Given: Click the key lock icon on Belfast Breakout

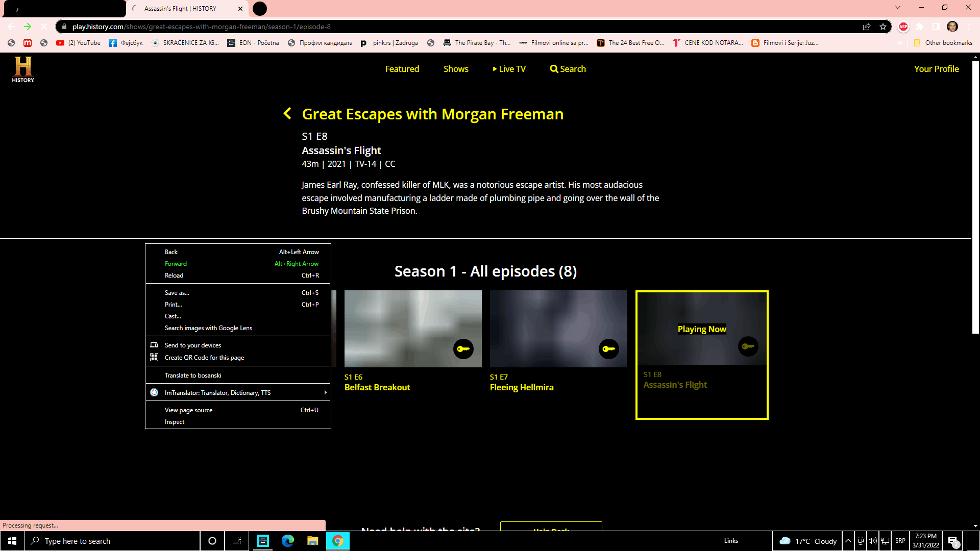Looking at the screenshot, I should coord(463,349).
